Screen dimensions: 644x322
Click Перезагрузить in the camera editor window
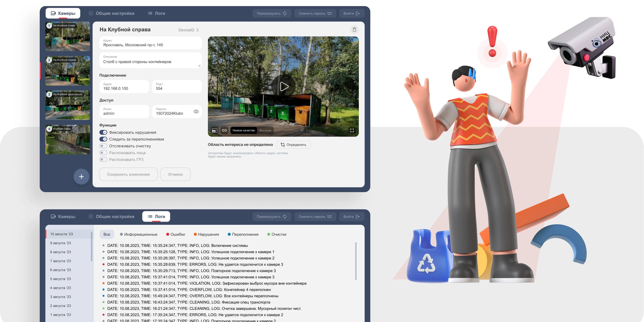(272, 13)
